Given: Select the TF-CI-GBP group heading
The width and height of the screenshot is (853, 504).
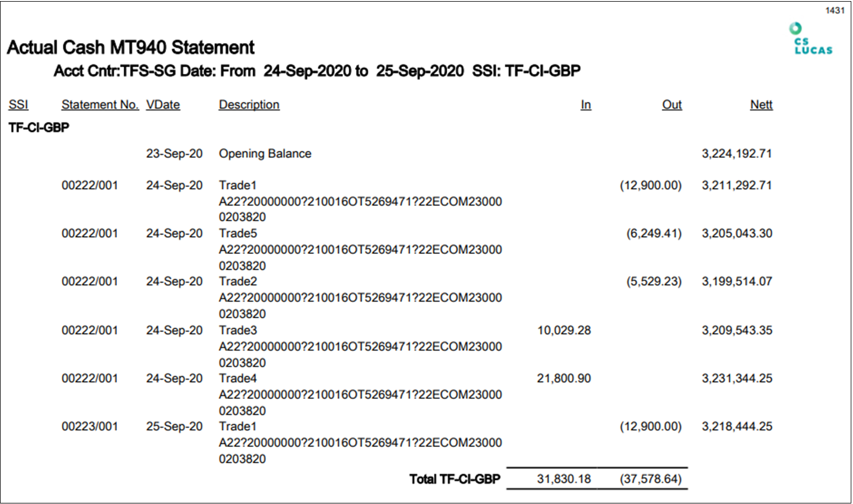Looking at the screenshot, I should pos(39,128).
